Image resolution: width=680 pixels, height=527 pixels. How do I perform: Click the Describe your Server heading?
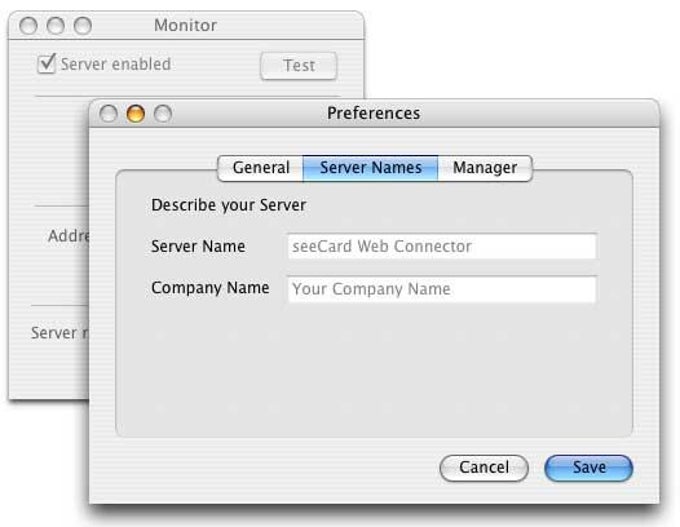(x=228, y=206)
